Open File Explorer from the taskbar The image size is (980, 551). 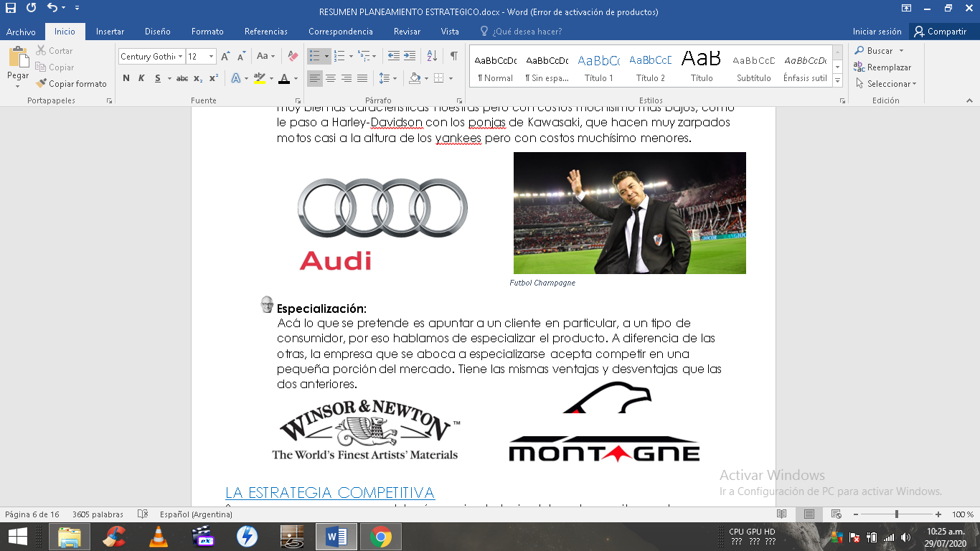point(69,537)
